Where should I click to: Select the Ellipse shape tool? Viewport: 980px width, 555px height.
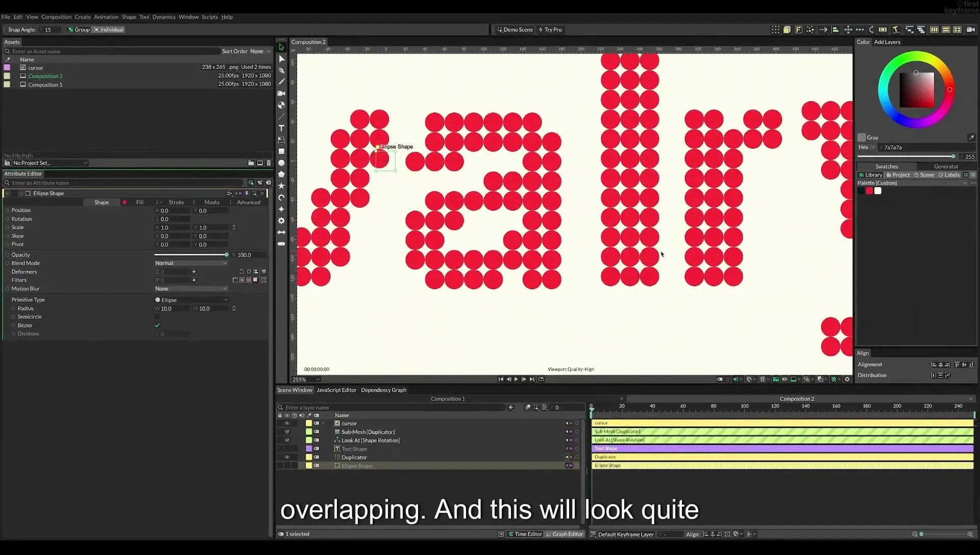[281, 163]
